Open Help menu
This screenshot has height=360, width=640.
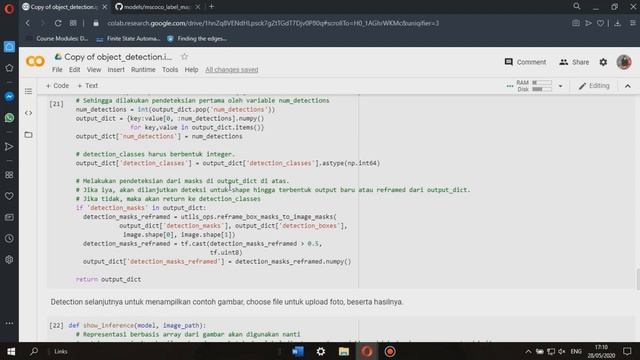pos(191,70)
